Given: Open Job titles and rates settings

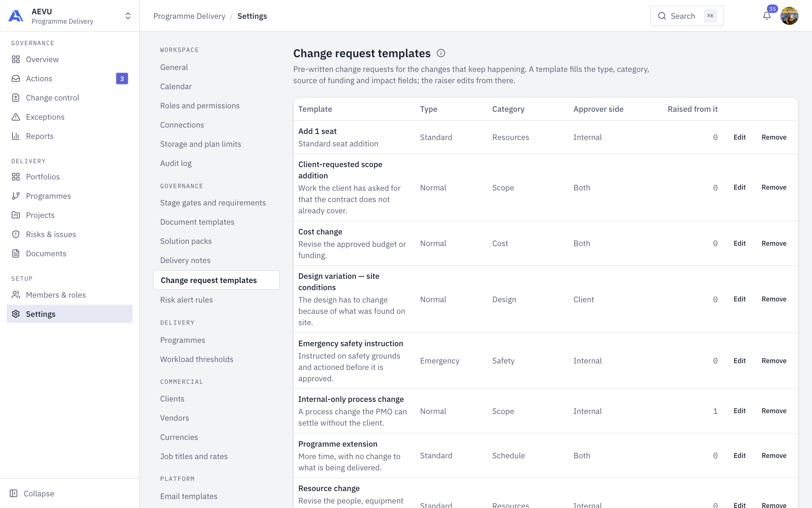Looking at the screenshot, I should [194, 456].
